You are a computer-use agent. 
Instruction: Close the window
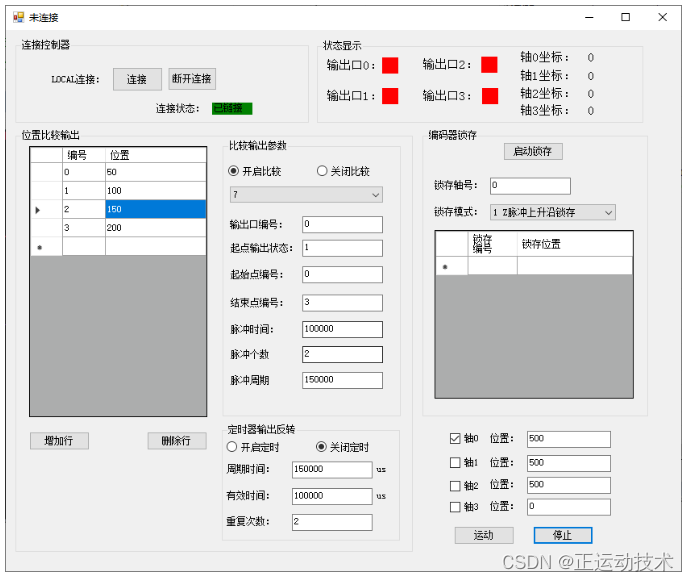(x=663, y=17)
